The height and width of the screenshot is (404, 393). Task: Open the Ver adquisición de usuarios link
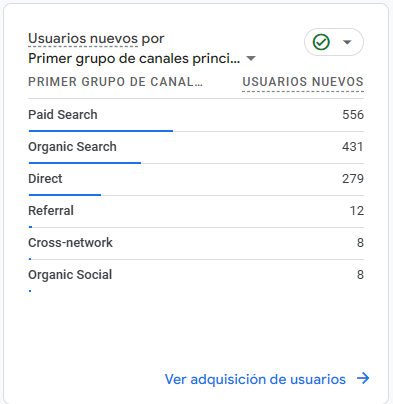(255, 379)
